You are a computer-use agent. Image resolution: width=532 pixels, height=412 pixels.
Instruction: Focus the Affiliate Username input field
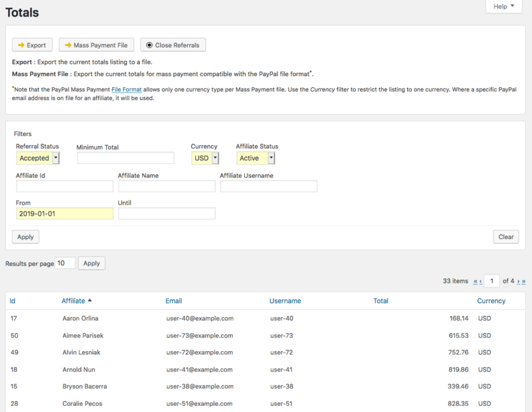tap(269, 186)
